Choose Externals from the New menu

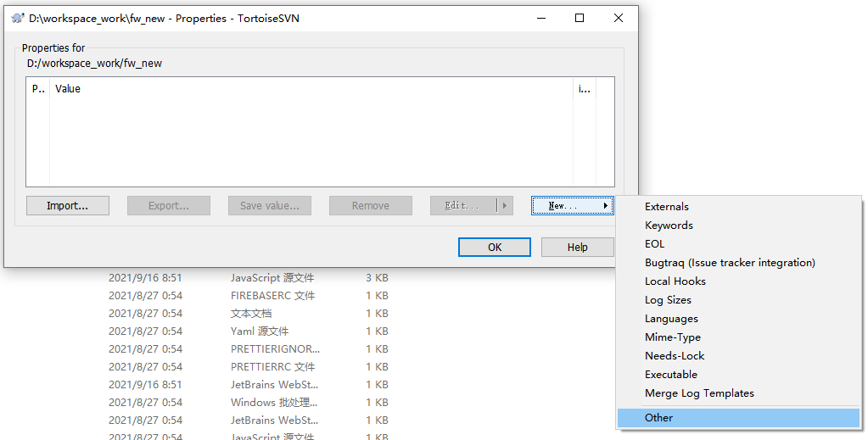click(738, 207)
